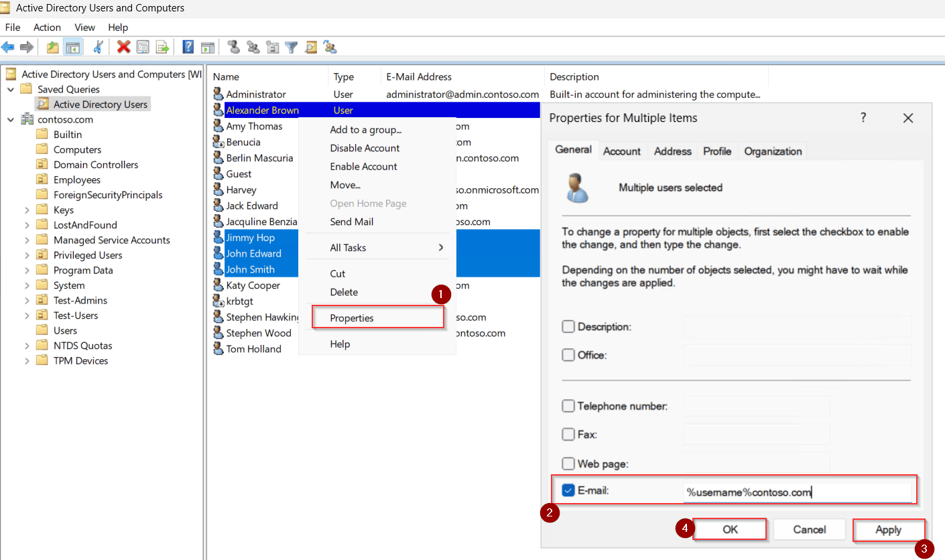Open the filter options funnel icon
945x560 pixels.
click(290, 47)
